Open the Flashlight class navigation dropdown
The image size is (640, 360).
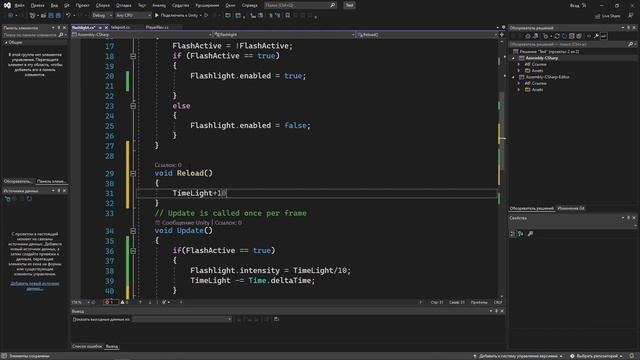pos(284,35)
